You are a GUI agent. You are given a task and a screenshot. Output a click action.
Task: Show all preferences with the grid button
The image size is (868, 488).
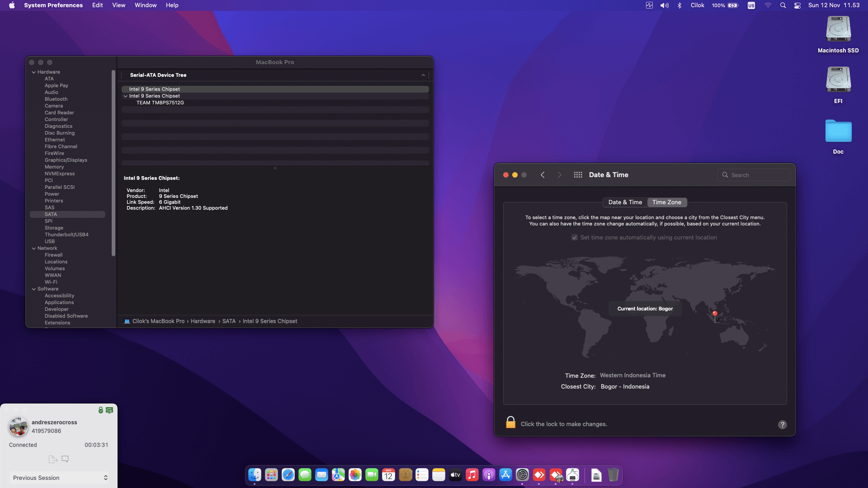[578, 175]
